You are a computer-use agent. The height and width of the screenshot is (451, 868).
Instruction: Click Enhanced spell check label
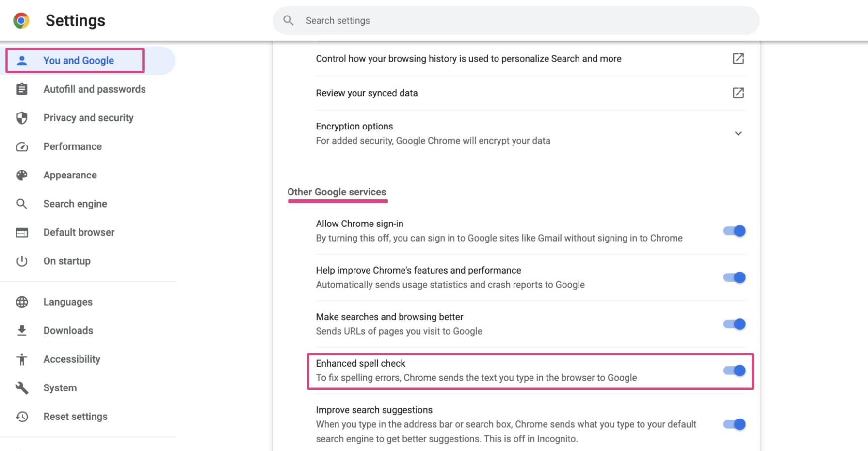[360, 363]
